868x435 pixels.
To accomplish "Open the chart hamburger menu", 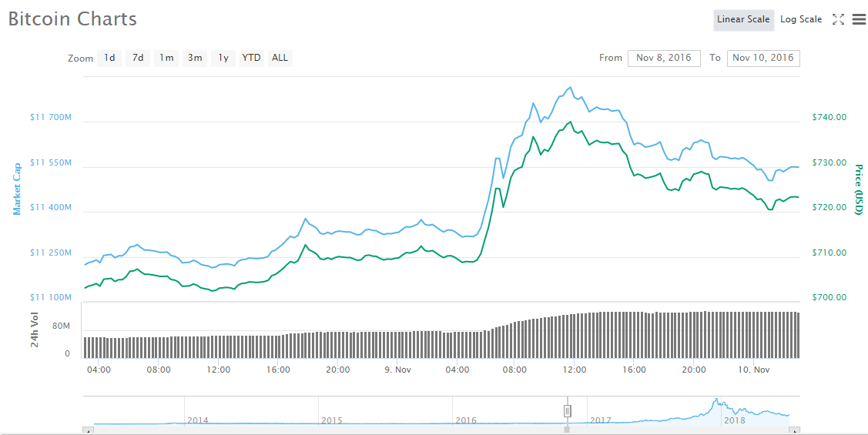I will pos(859,19).
